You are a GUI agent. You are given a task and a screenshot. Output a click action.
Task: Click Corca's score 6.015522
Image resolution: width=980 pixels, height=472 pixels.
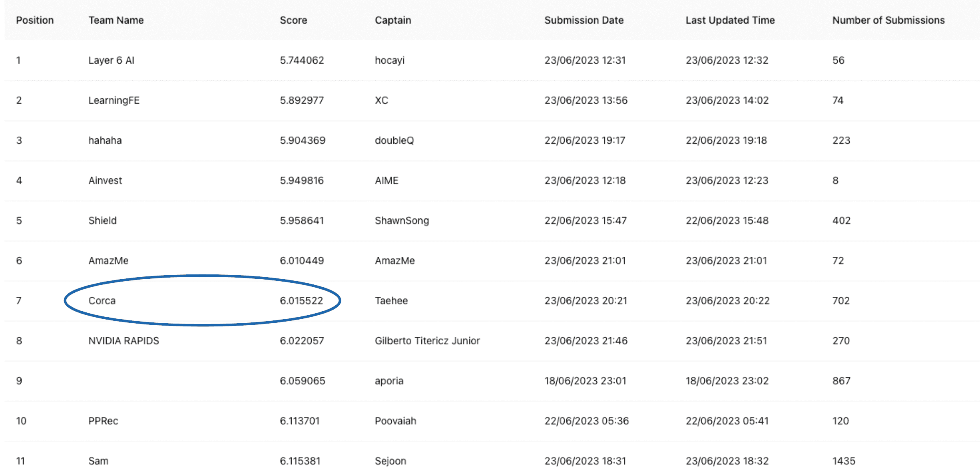(301, 301)
